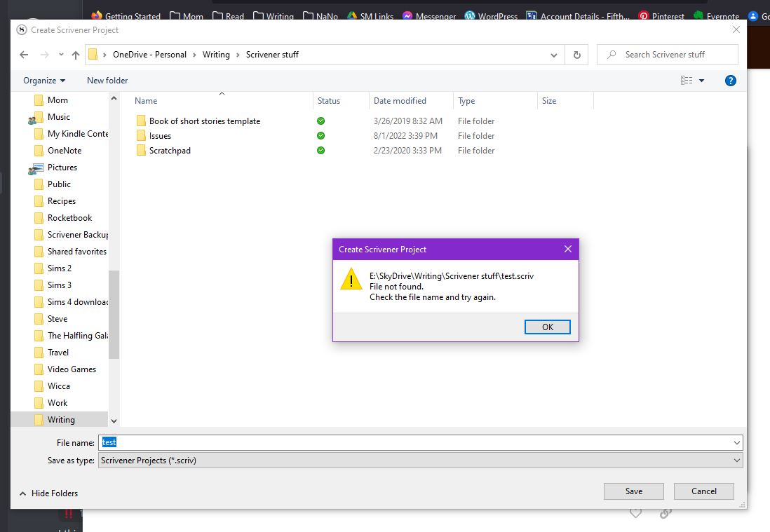Select My Kindle Content in navigation tree

coord(78,133)
